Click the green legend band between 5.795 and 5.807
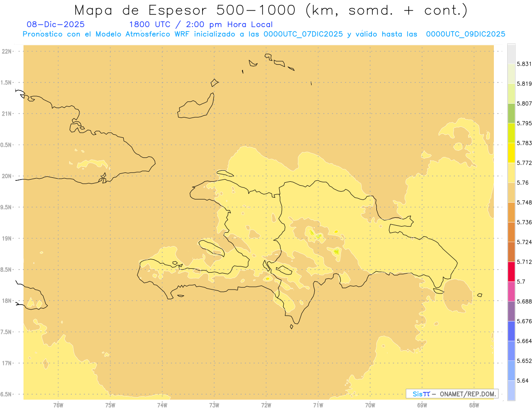 pos(511,113)
